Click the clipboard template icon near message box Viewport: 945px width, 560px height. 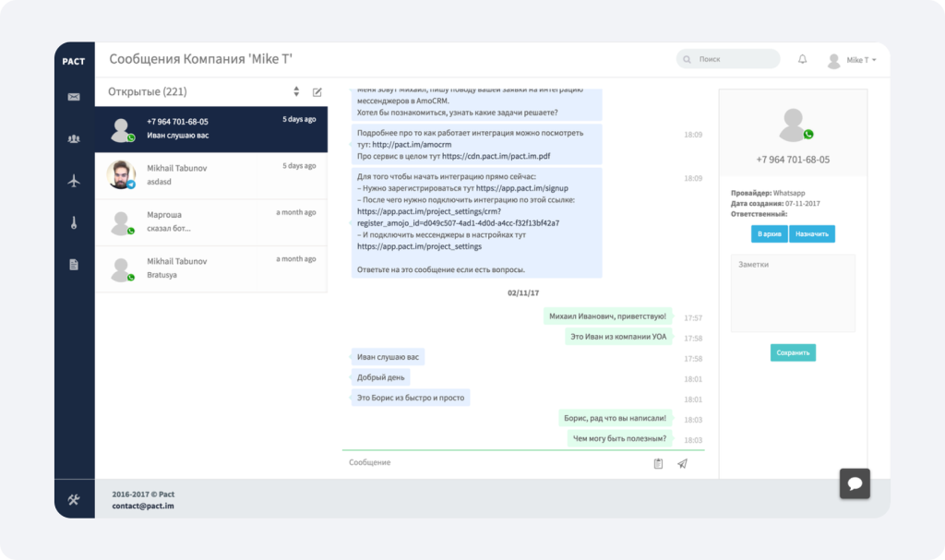[658, 463]
